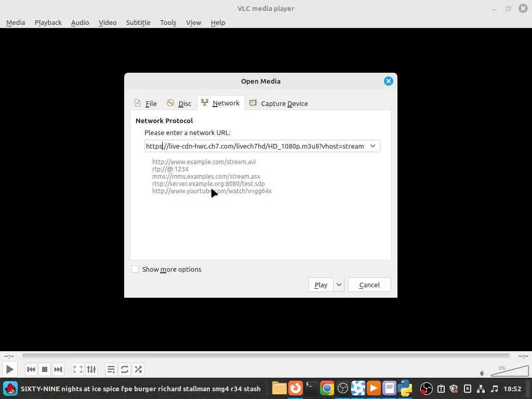Open the View menu
532x399 pixels.
(193, 22)
